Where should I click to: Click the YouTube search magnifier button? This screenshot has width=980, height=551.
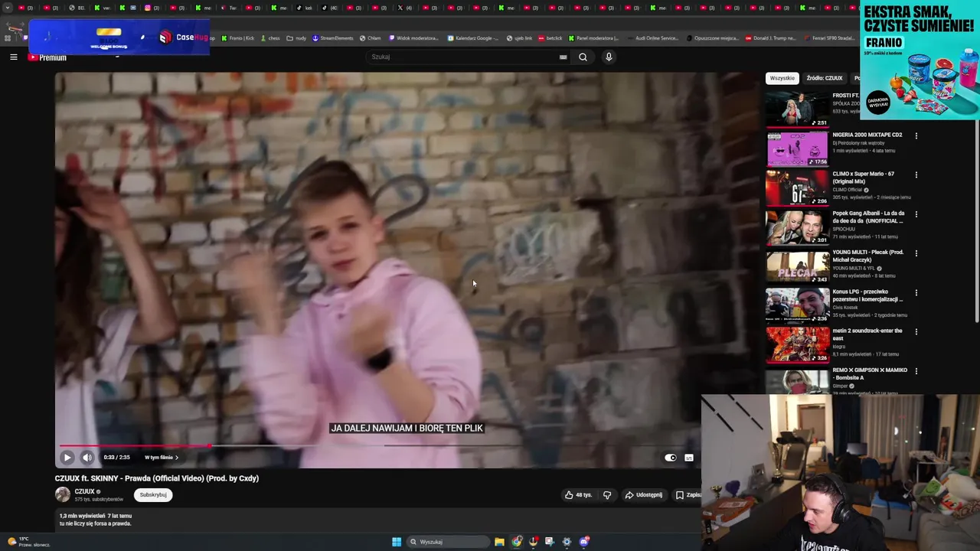point(583,57)
